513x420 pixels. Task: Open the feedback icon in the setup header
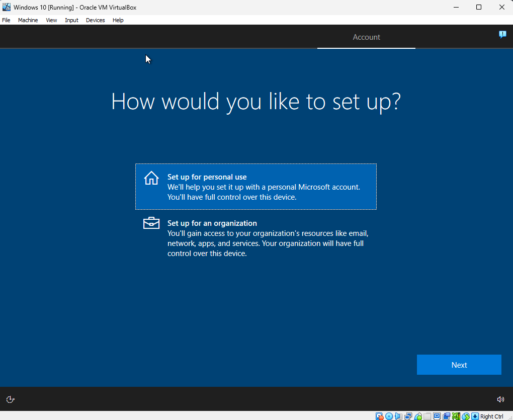(x=502, y=34)
